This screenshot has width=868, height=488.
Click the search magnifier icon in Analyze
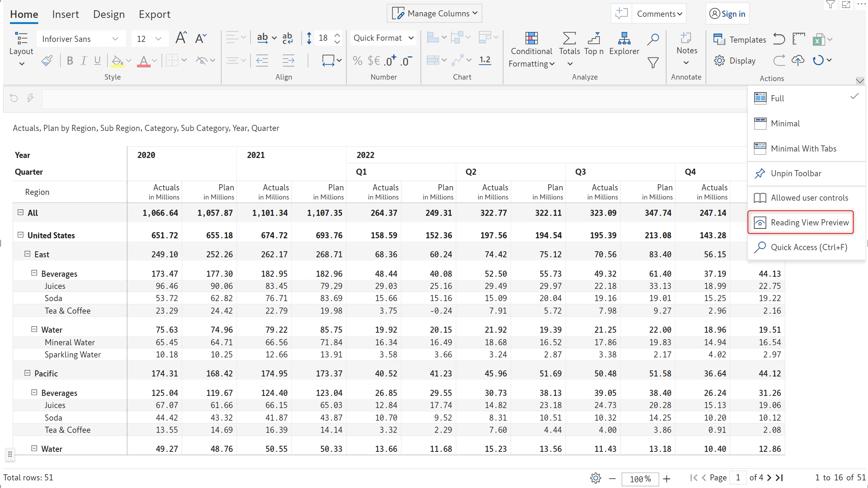click(x=653, y=38)
